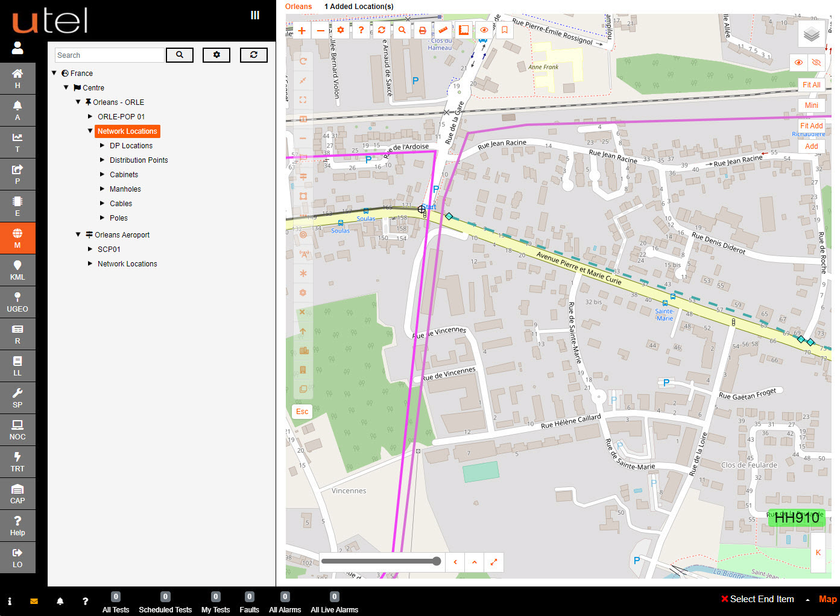Open dropdown caret beside Select End Item
Screen dimensions: 840x616
(x=807, y=600)
